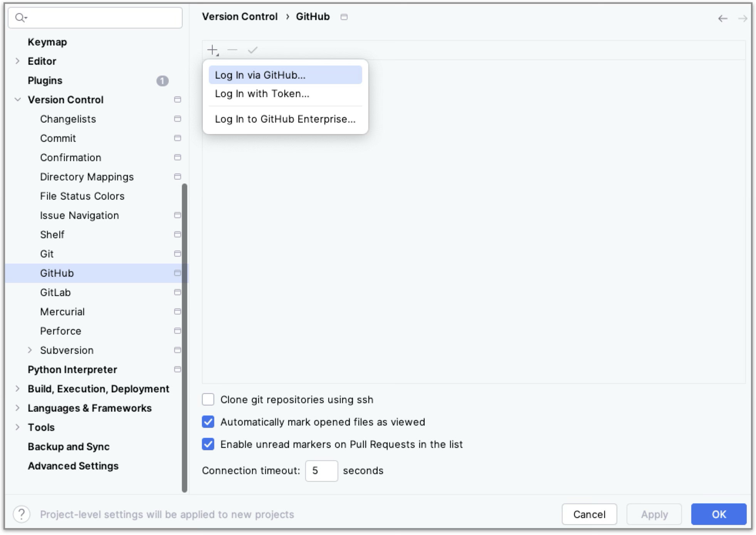Uncheck Automatically mark opened files as viewed

point(208,422)
